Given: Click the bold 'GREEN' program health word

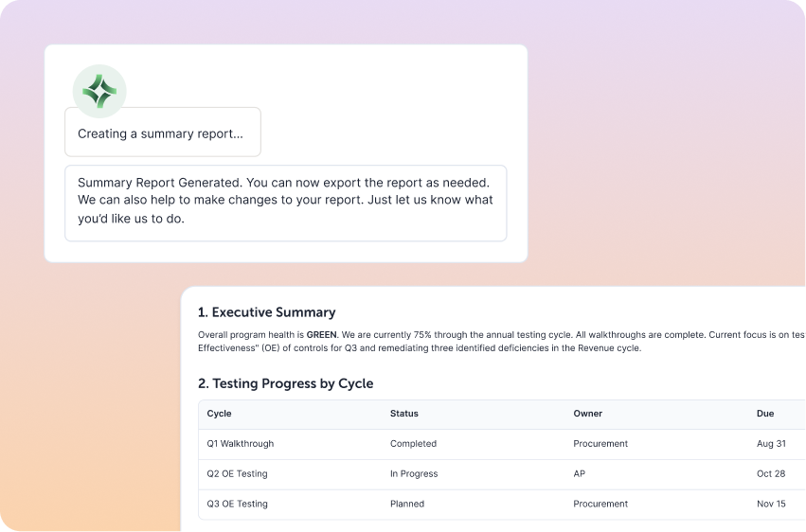Looking at the screenshot, I should 321,335.
